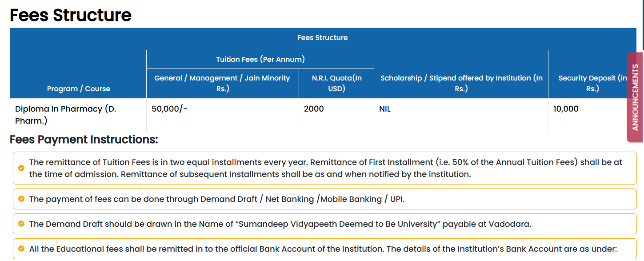Click the Fees Payment Instructions heading
The image size is (644, 261).
pyautogui.click(x=84, y=140)
